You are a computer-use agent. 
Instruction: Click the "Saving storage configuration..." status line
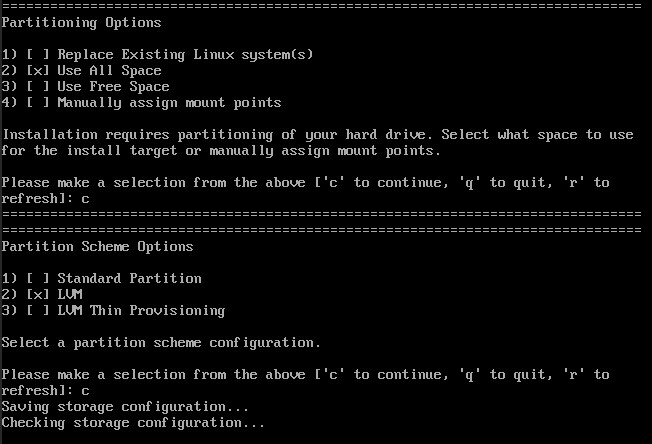coord(125,406)
